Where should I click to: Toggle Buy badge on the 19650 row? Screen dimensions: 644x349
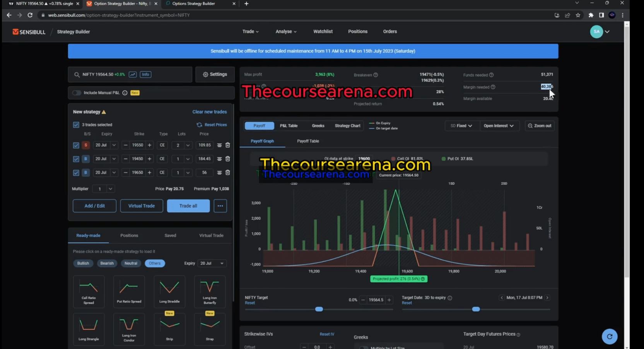click(86, 173)
